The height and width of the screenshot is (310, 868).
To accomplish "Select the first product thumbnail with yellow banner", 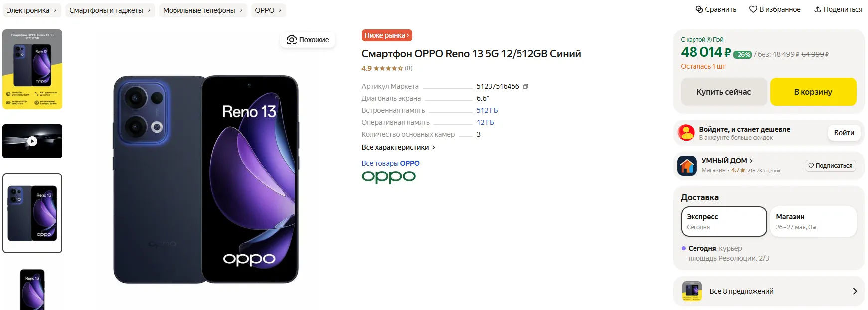I will (x=32, y=69).
